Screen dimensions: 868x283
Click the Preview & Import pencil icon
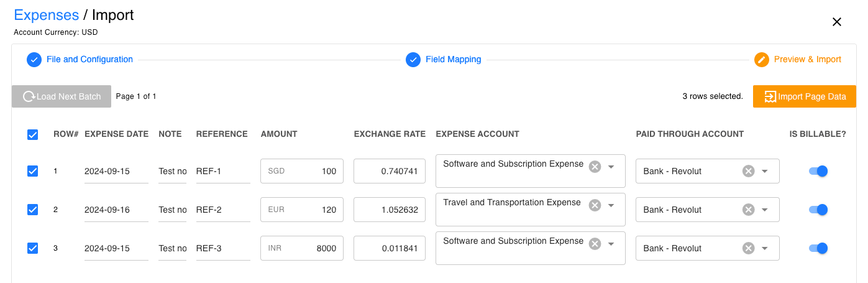pyautogui.click(x=762, y=60)
